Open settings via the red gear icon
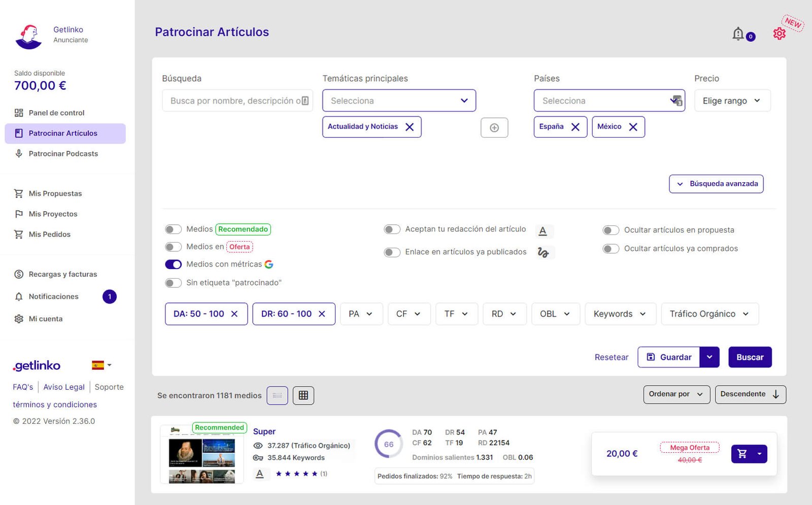812x505 pixels. pyautogui.click(x=779, y=33)
